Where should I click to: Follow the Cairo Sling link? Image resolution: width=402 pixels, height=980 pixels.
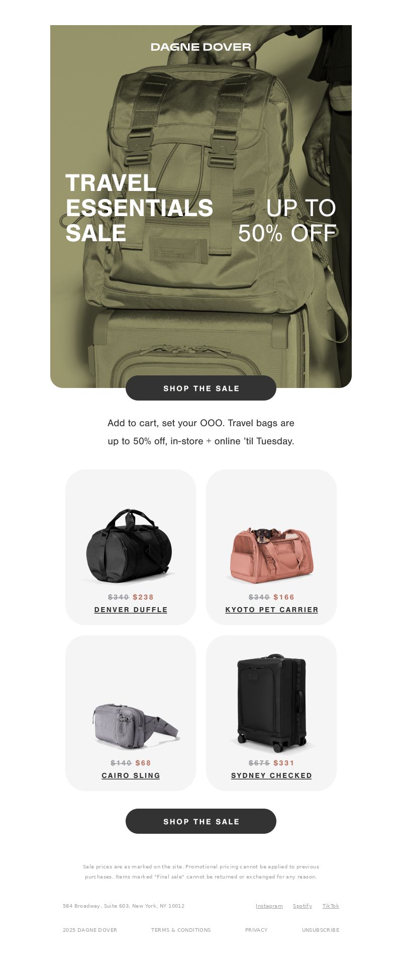click(x=131, y=775)
